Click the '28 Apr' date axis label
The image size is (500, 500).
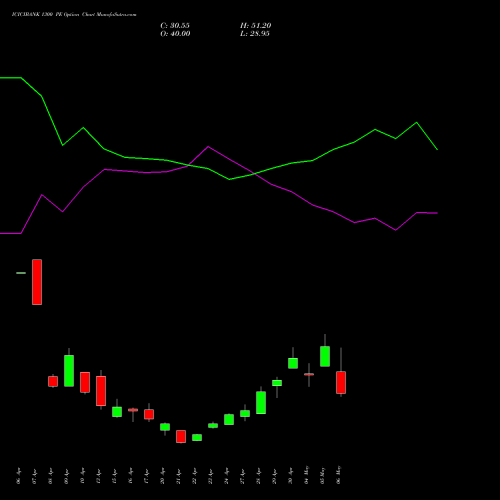[258, 476]
